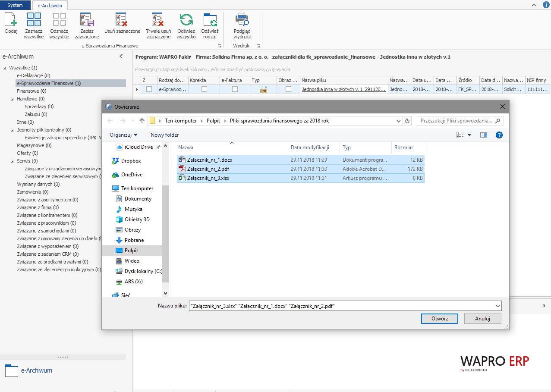Click the XML type icon in grid row
The image size is (551, 392).
264,89
